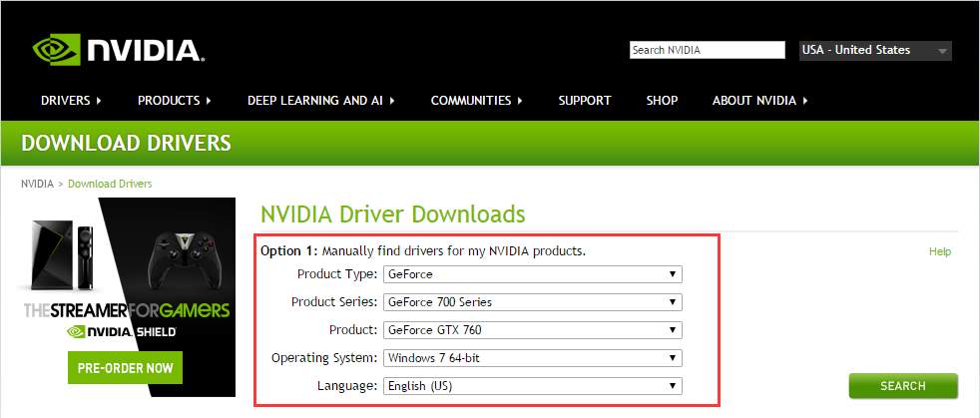Click the green SEARCH button

[x=903, y=386]
